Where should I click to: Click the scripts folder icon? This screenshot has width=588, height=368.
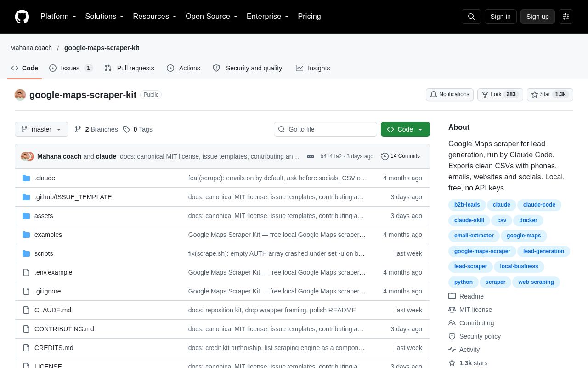[26, 253]
